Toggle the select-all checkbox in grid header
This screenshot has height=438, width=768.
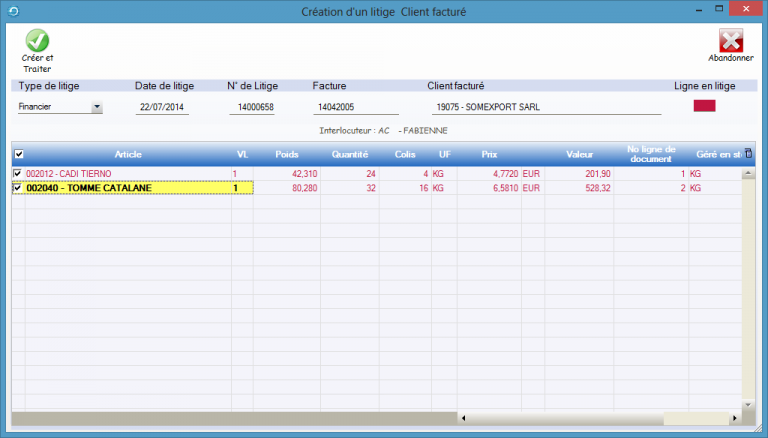[19, 155]
